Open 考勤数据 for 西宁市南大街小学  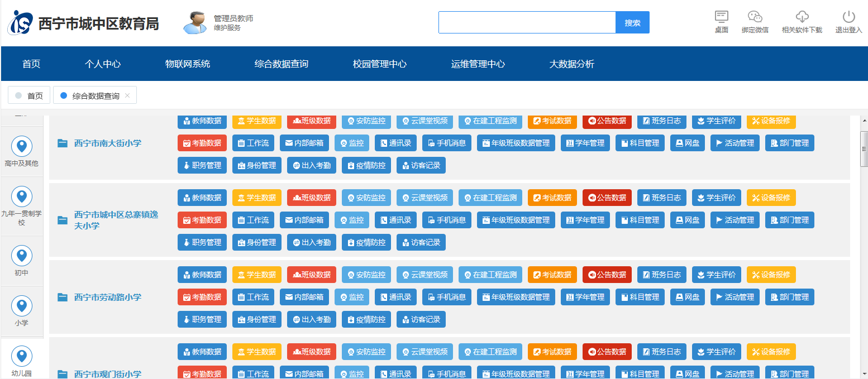coord(202,143)
